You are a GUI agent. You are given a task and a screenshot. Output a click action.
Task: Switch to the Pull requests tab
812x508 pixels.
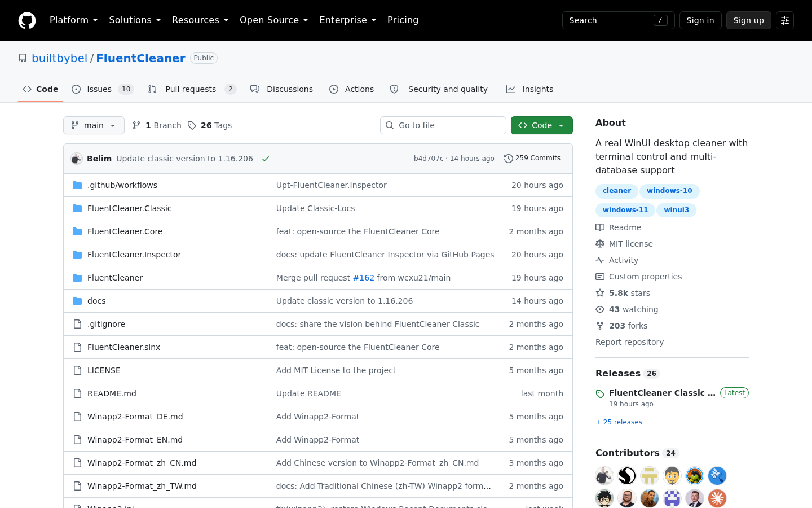[192, 89]
